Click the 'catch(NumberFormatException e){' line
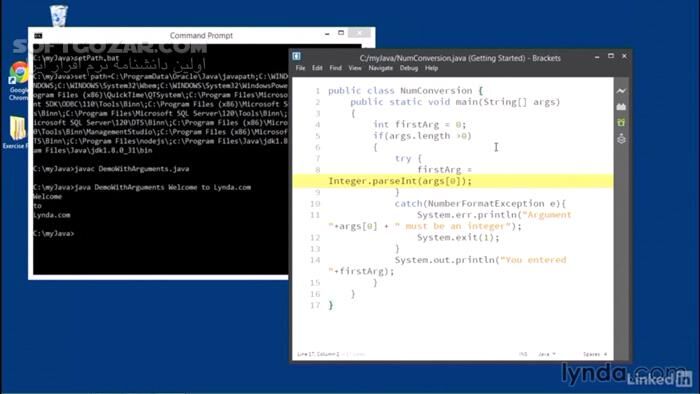The height and width of the screenshot is (394, 700). coord(480,203)
